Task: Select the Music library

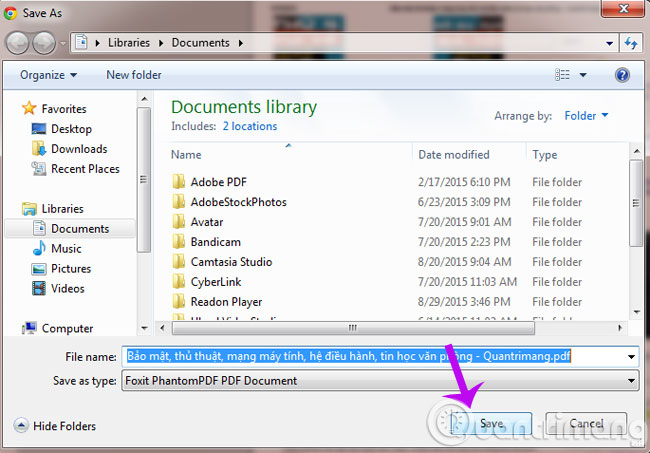Action: click(x=66, y=249)
